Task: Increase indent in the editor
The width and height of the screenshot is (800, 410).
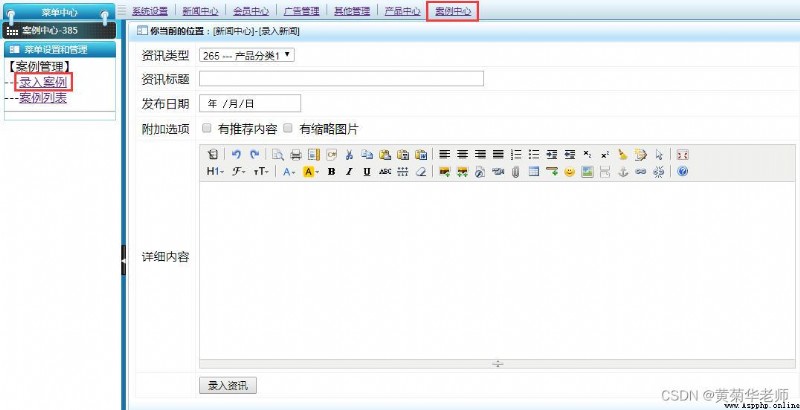Action: [552, 155]
